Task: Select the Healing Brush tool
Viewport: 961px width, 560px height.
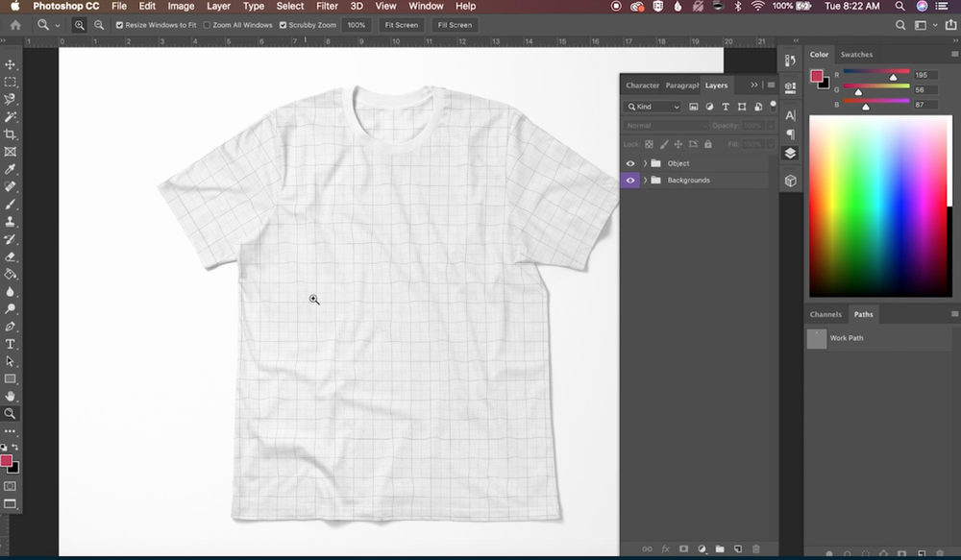Action: pos(10,187)
